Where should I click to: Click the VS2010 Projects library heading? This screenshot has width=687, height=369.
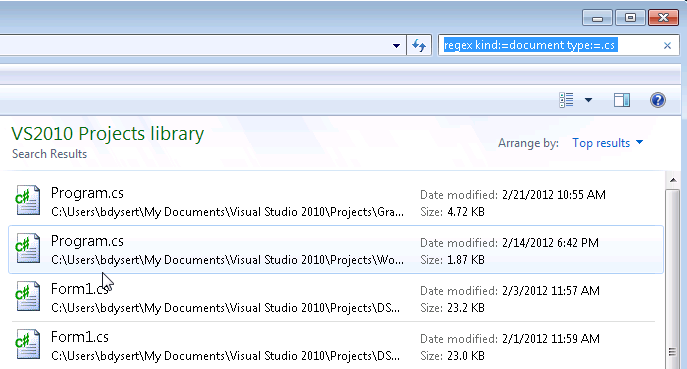tap(108, 134)
